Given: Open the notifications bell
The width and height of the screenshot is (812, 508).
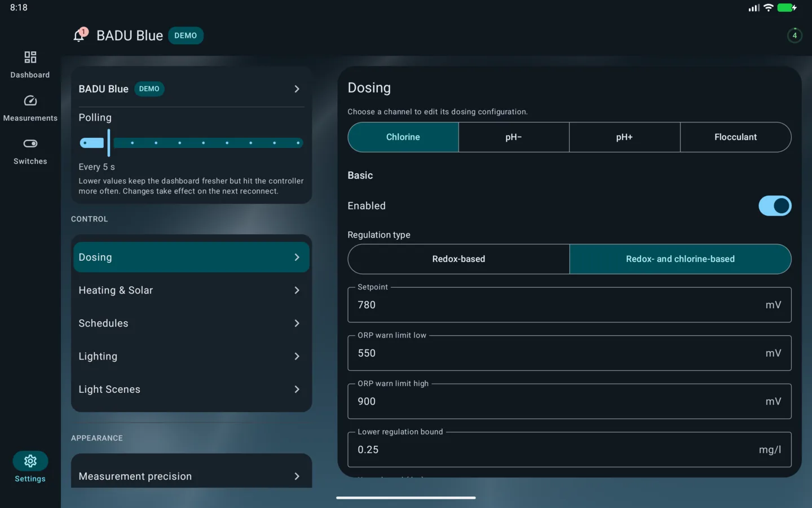Looking at the screenshot, I should (x=80, y=36).
